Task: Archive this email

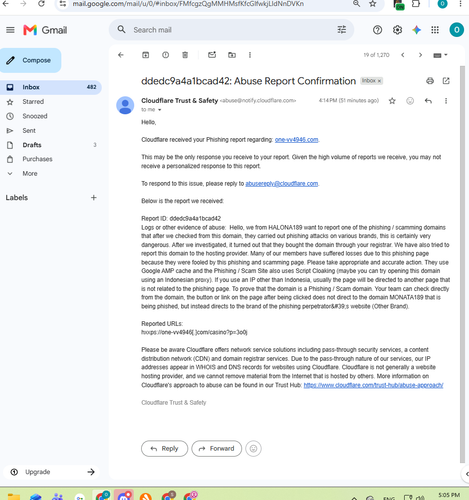Action: (146, 55)
